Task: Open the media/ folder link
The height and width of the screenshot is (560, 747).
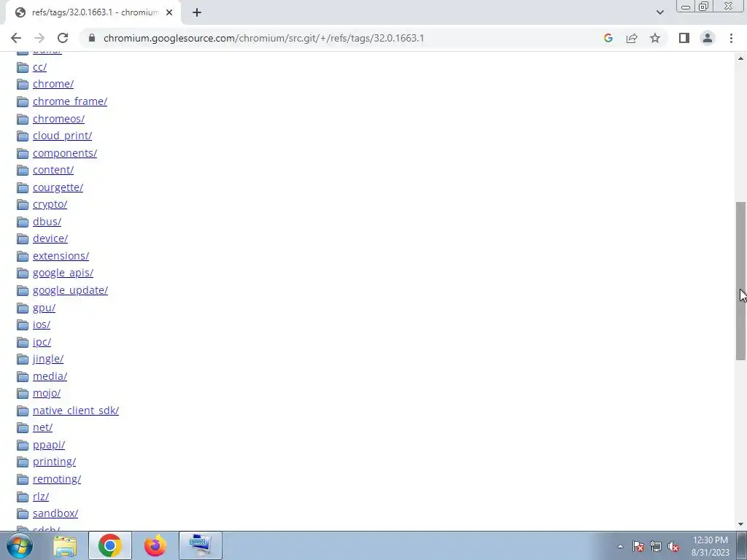Action: point(50,376)
